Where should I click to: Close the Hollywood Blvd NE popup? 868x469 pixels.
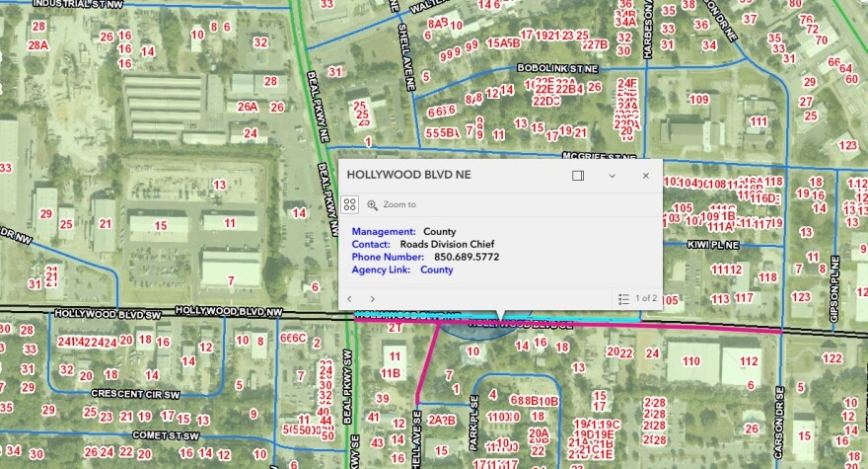(x=645, y=176)
